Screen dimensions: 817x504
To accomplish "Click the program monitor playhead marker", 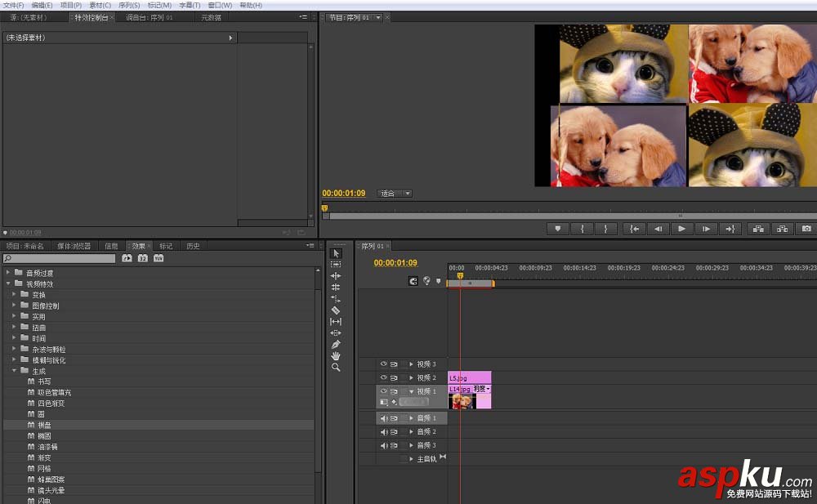I will coord(324,208).
